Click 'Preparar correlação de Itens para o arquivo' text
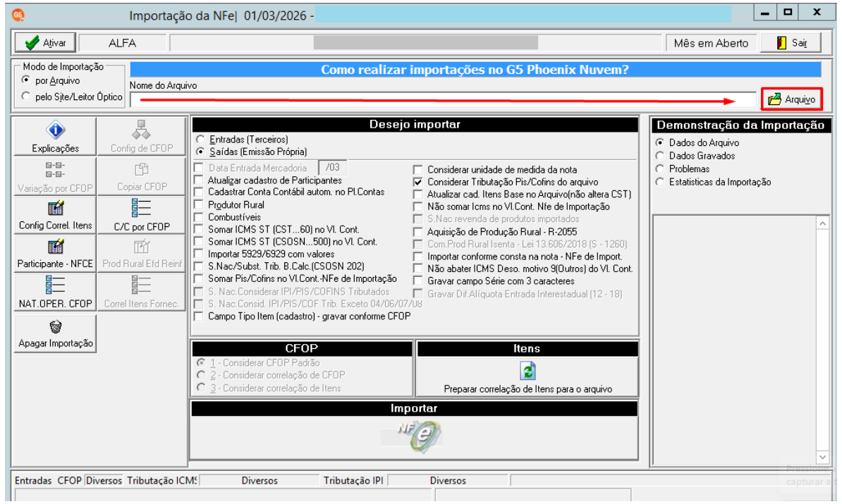 click(528, 389)
